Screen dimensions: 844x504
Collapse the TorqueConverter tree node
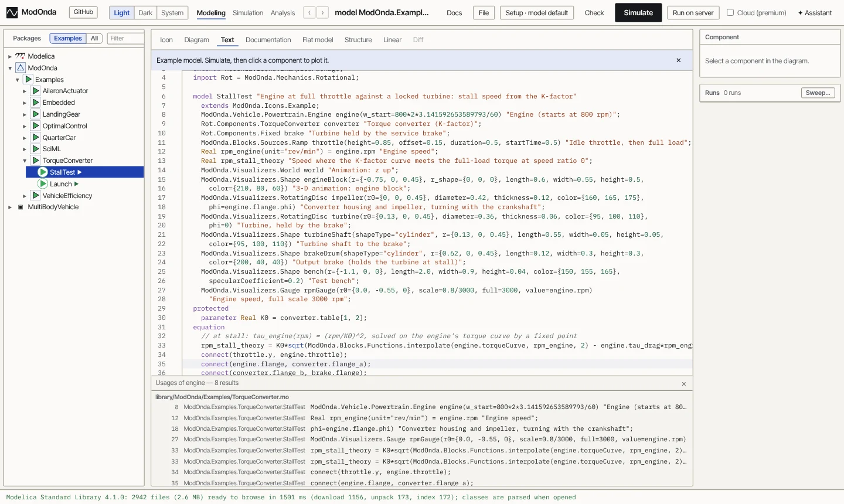pyautogui.click(x=25, y=161)
